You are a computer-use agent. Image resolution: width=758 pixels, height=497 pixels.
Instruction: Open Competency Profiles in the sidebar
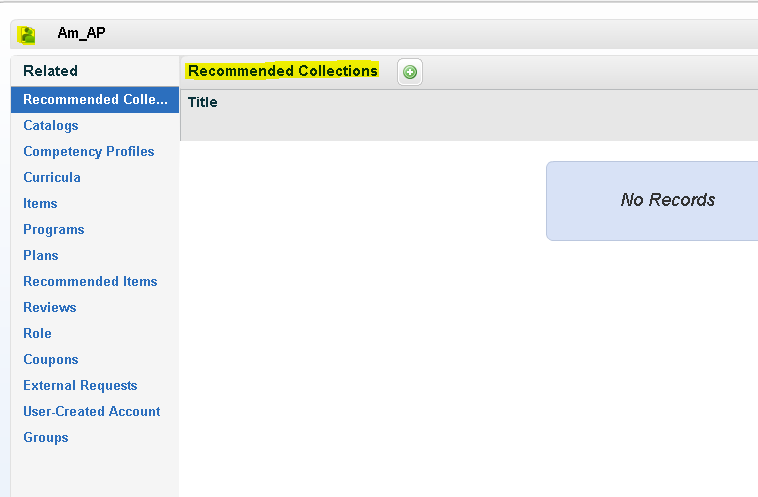pyautogui.click(x=89, y=152)
